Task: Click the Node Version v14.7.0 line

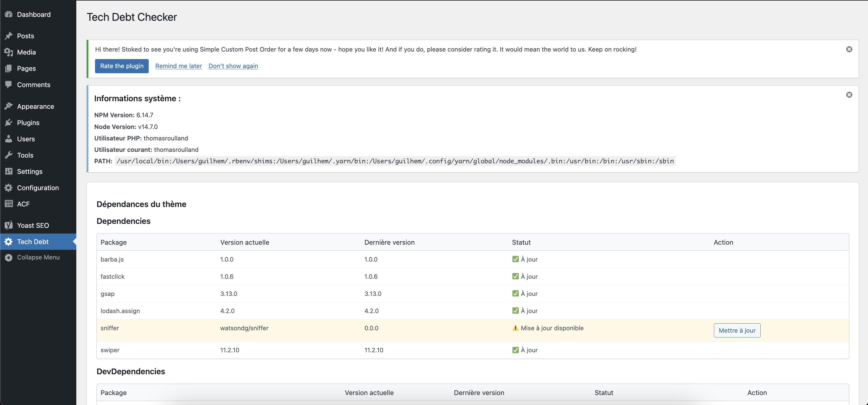Action: 126,127
